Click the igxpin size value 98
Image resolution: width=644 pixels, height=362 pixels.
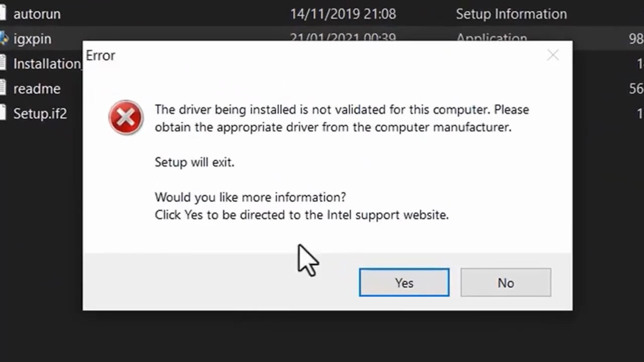(636, 39)
